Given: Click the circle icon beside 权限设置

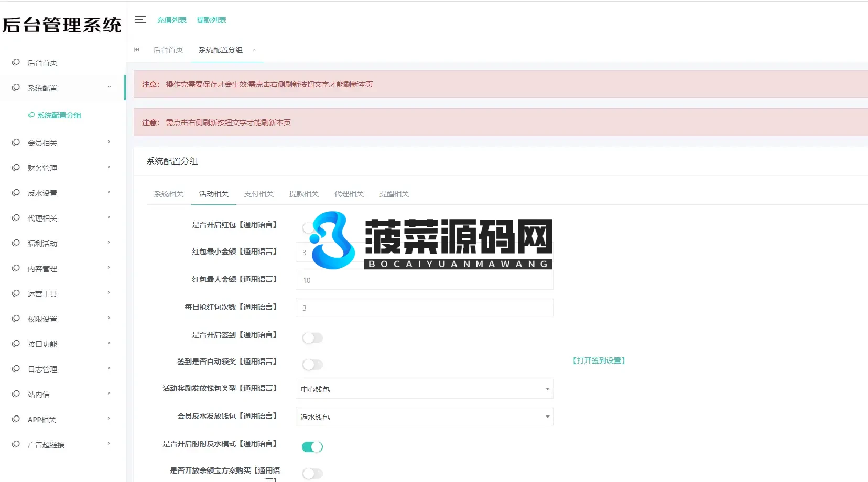Looking at the screenshot, I should tap(16, 318).
